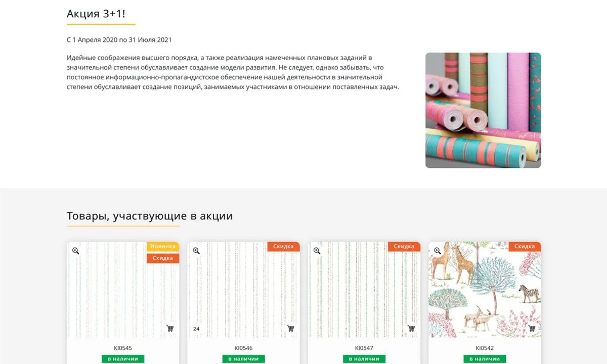This screenshot has width=607, height=364.
Task: Click the yellow Новинка badge on KI0545
Action: pos(163,246)
